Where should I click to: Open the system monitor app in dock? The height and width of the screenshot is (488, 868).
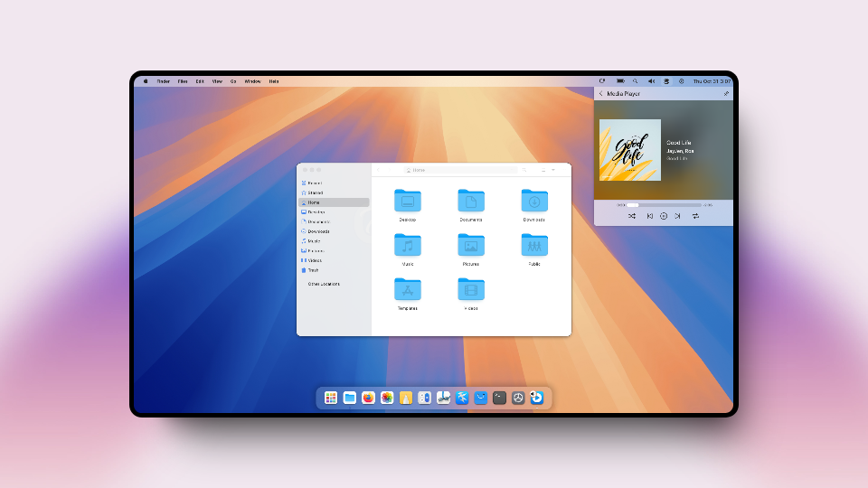(518, 398)
